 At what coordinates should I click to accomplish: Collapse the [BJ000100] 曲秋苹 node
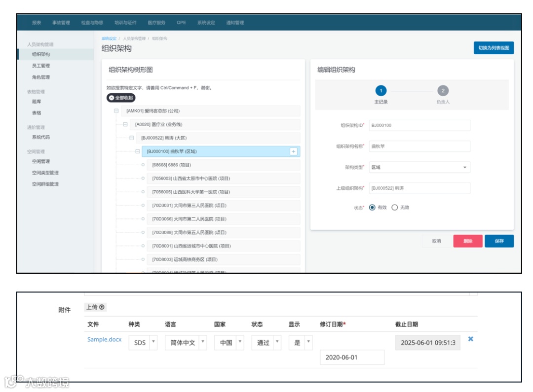pos(138,151)
